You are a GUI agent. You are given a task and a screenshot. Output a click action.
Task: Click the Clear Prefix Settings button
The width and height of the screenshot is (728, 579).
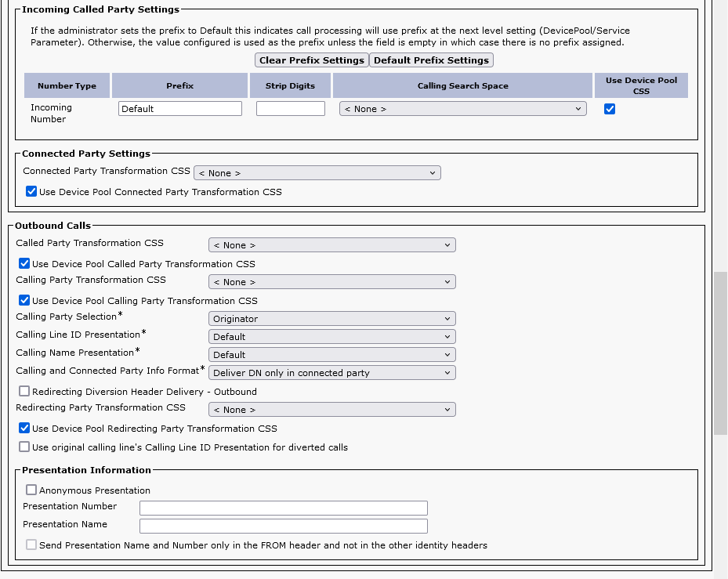coord(312,60)
